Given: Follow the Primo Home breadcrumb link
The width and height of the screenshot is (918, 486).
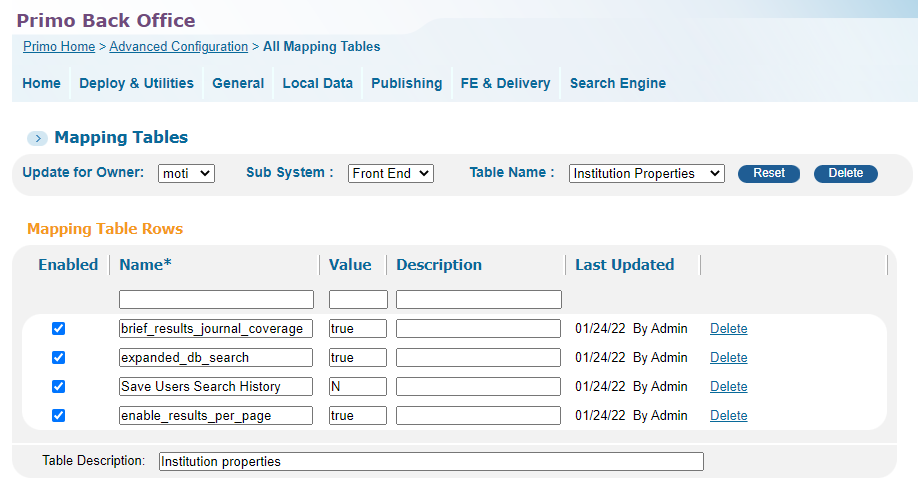Looking at the screenshot, I should pos(59,46).
